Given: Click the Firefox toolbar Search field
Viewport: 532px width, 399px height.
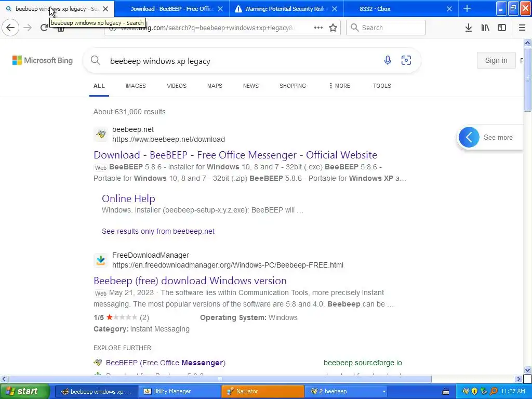Looking at the screenshot, I should (385, 28).
